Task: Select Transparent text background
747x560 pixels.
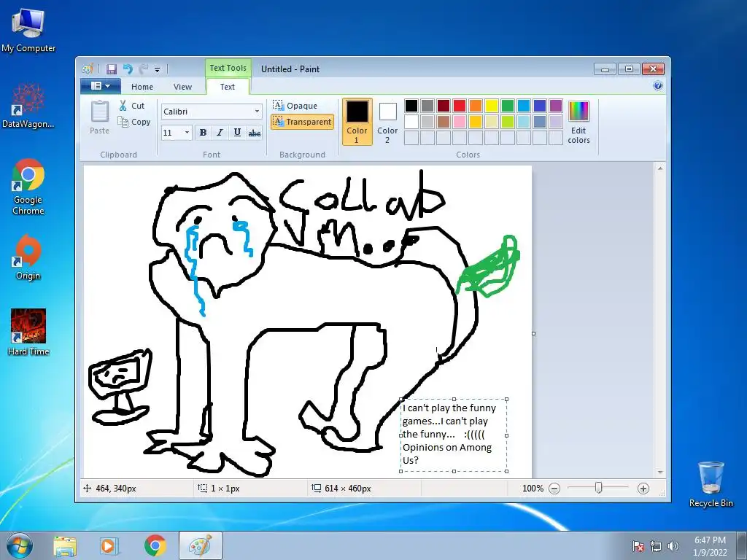Action: point(302,122)
